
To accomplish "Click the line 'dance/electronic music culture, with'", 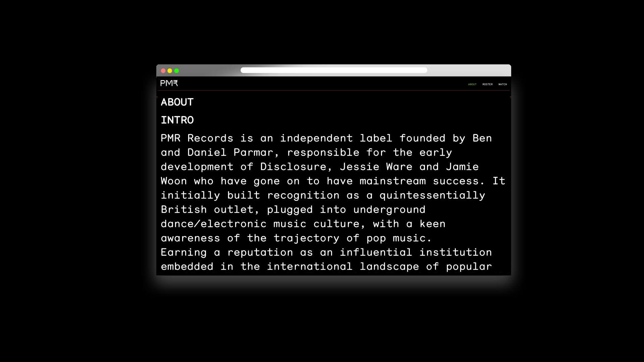I will [303, 224].
